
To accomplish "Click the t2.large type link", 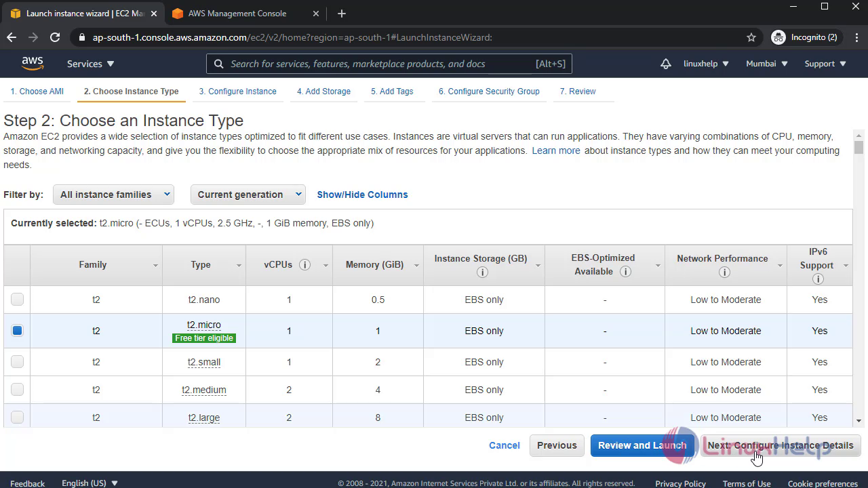I will click(x=204, y=418).
